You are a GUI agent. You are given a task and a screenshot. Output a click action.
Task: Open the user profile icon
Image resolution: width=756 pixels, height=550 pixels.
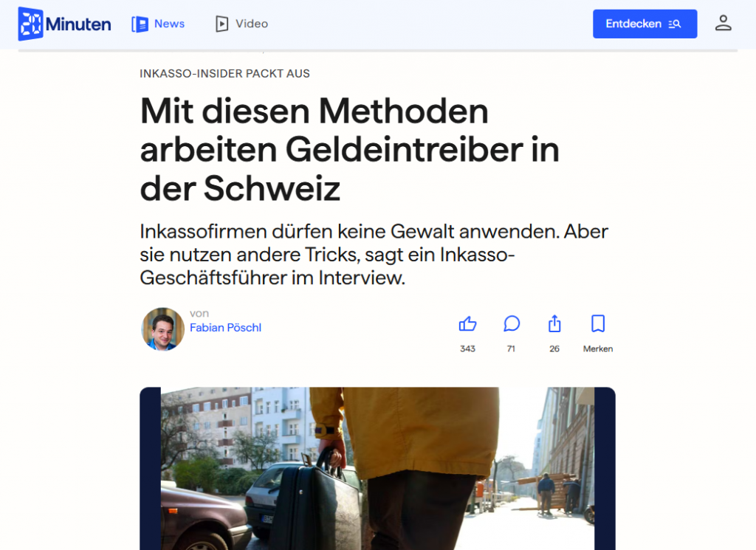(x=724, y=23)
